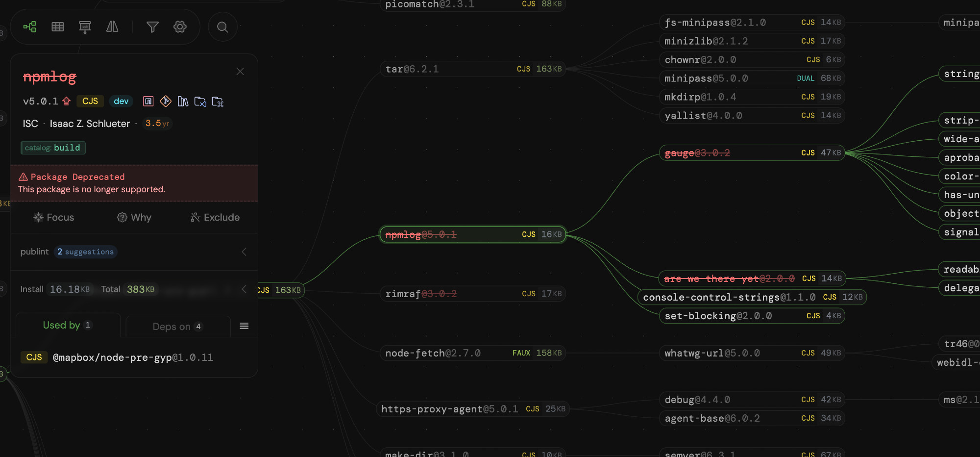Click the Isaac Z. Schlueter author name
This screenshot has height=457, width=980.
90,124
